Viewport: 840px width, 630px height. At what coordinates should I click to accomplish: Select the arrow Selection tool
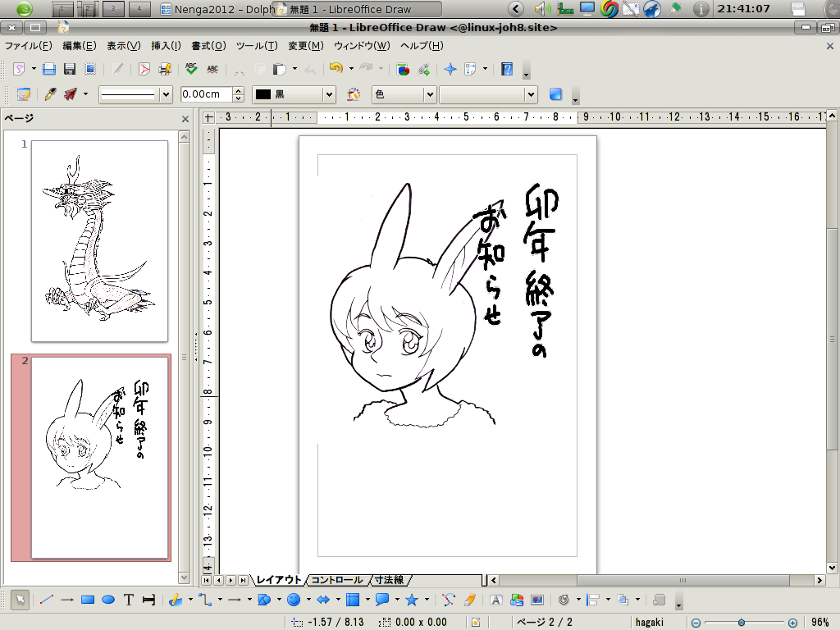point(20,600)
